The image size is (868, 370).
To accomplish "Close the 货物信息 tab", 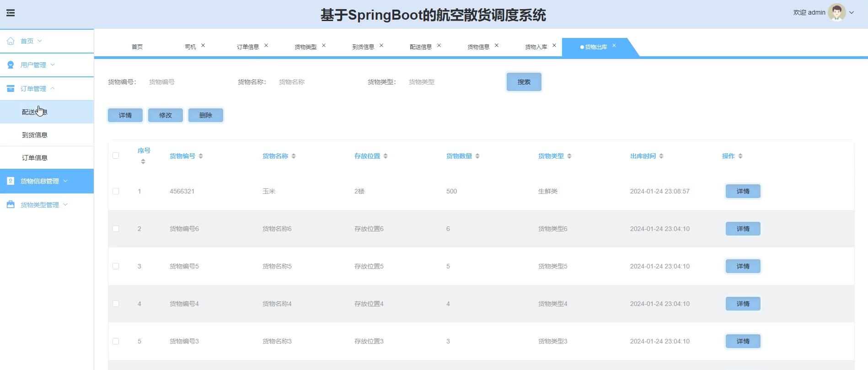I will [497, 45].
